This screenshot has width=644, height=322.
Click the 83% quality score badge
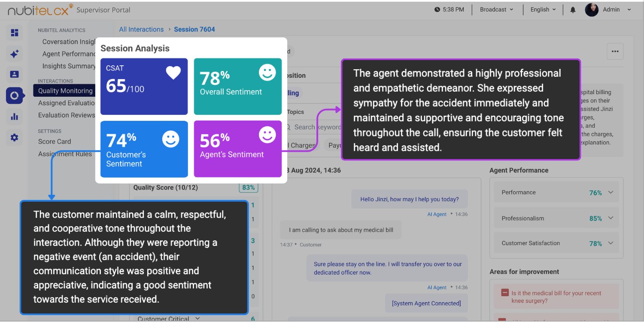click(248, 187)
